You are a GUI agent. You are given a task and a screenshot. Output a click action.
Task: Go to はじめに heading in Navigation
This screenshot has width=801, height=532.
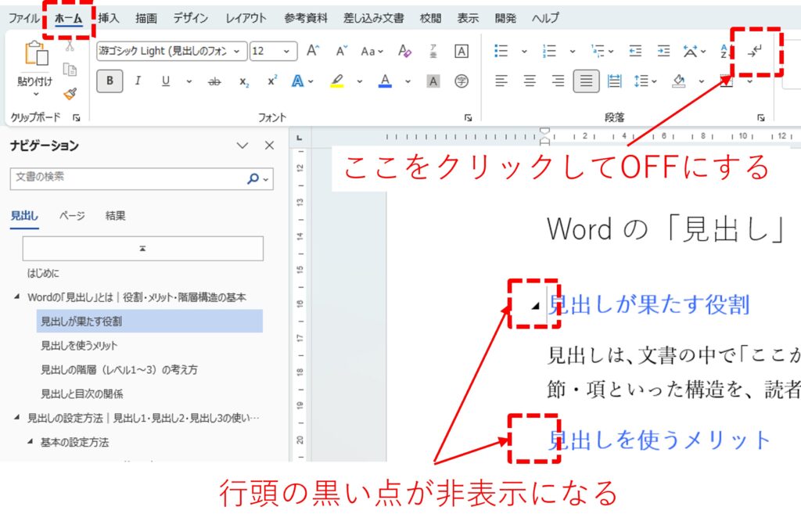[43, 273]
